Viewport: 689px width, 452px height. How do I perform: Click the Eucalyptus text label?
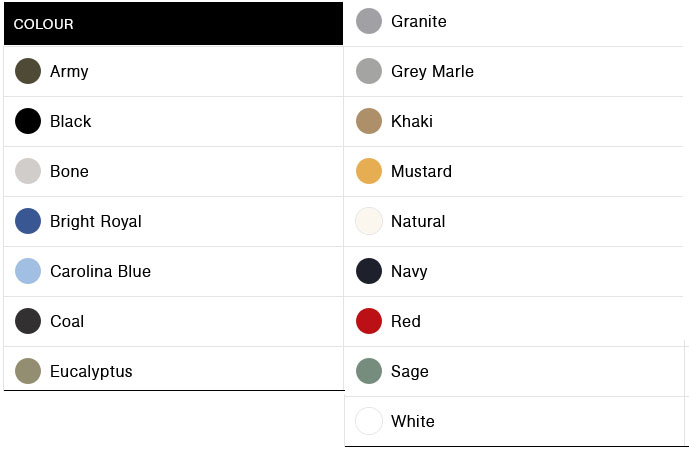point(91,371)
